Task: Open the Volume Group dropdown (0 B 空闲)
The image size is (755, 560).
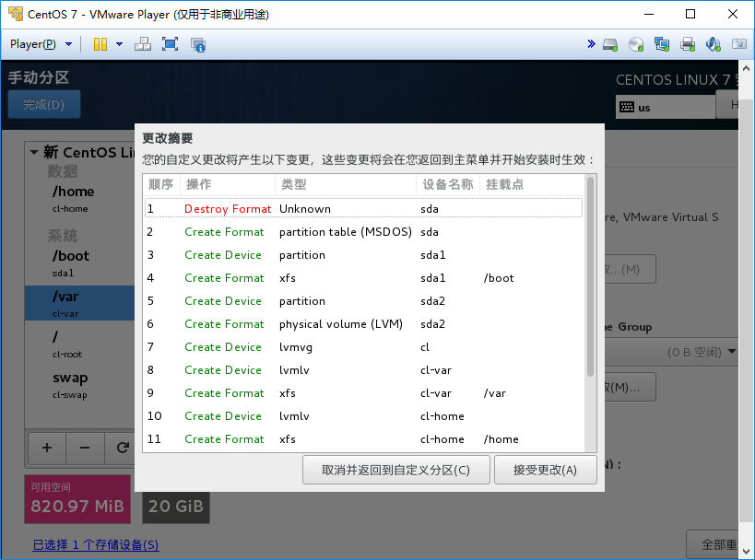Action: (x=672, y=352)
